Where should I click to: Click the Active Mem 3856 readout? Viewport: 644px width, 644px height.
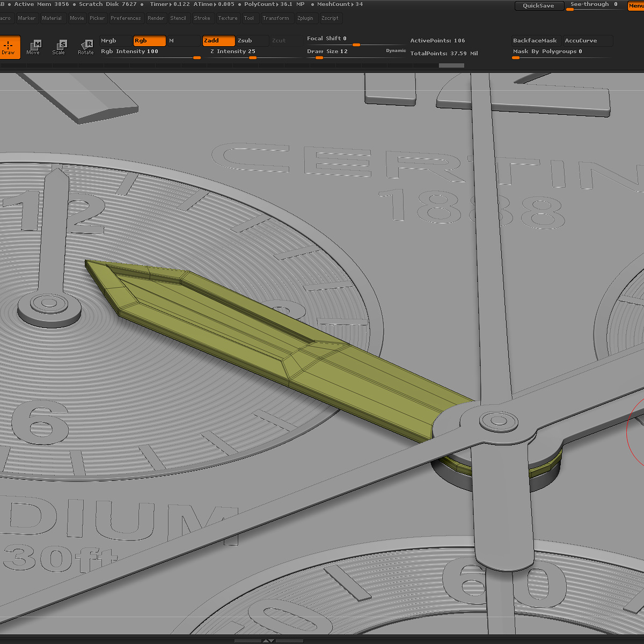[x=42, y=4]
